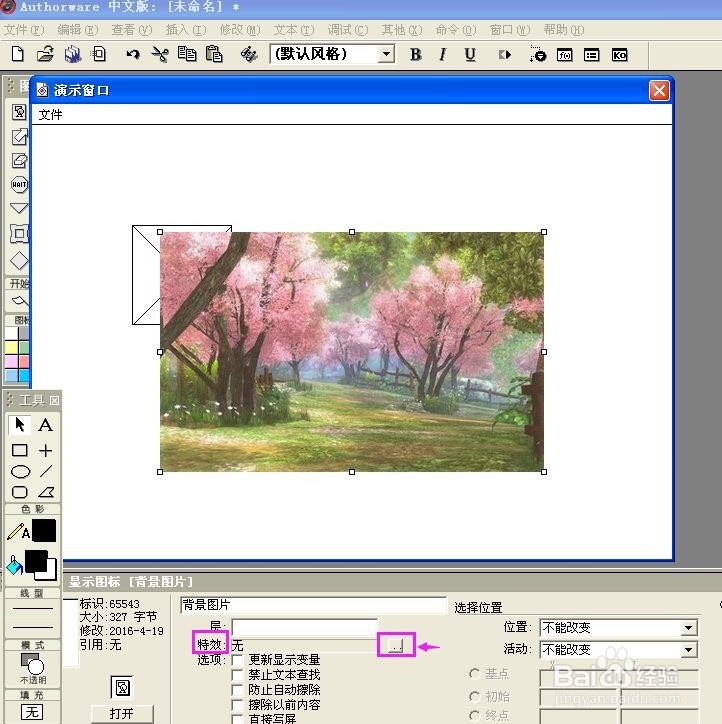Select the Polygon drawing tool

point(46,492)
